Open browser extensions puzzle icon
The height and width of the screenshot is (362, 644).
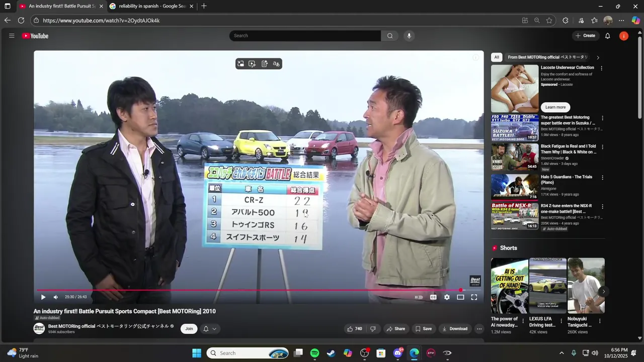(x=566, y=21)
